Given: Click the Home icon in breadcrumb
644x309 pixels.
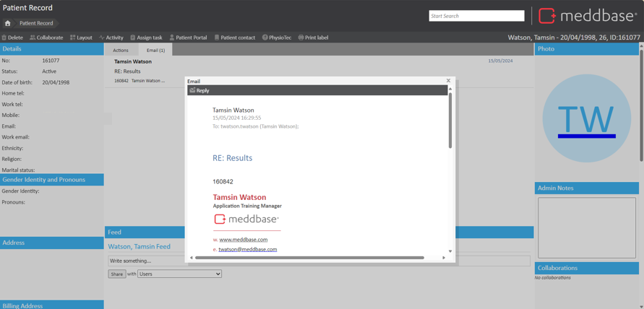Looking at the screenshot, I should 8,23.
